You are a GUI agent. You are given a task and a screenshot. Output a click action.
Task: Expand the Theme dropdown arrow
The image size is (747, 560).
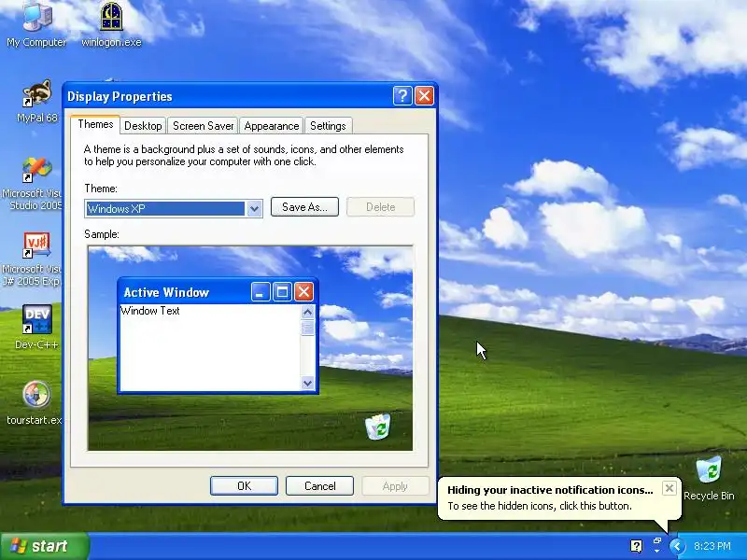(254, 208)
